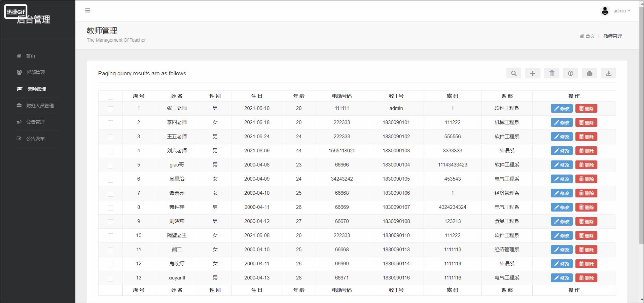Screen dimensions: 644x303
Task: Click the 首页 breadcrumb link
Action: click(x=590, y=36)
